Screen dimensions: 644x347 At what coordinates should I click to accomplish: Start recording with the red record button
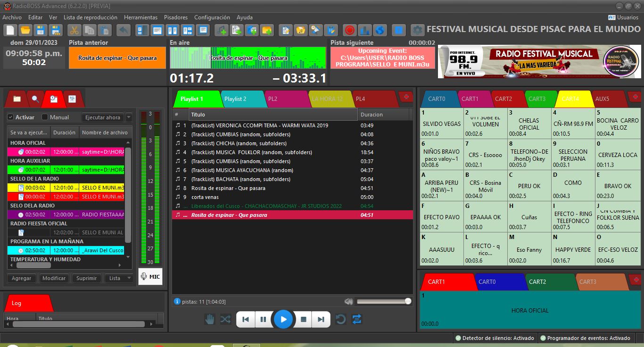coord(349,29)
